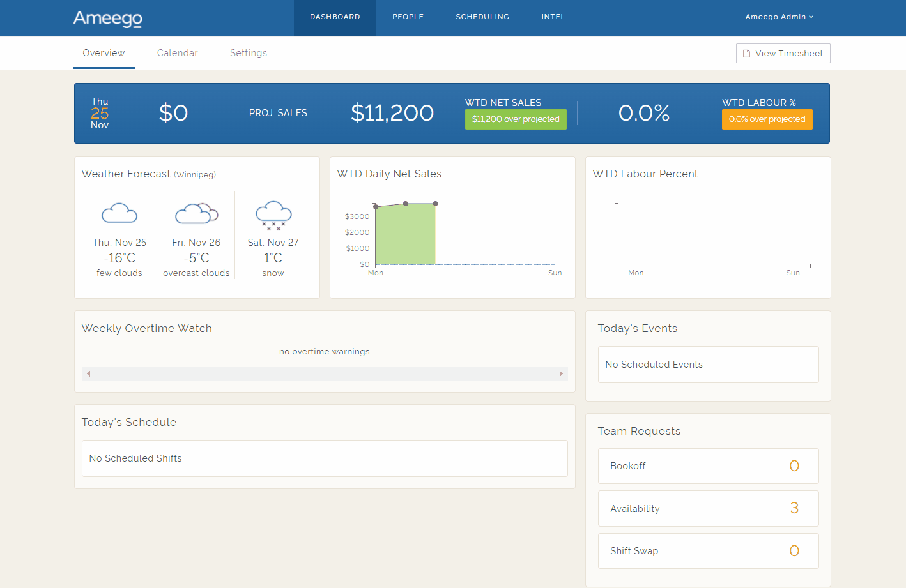Click the $11,200 over projected green badge
The height and width of the screenshot is (588, 906).
pos(516,119)
